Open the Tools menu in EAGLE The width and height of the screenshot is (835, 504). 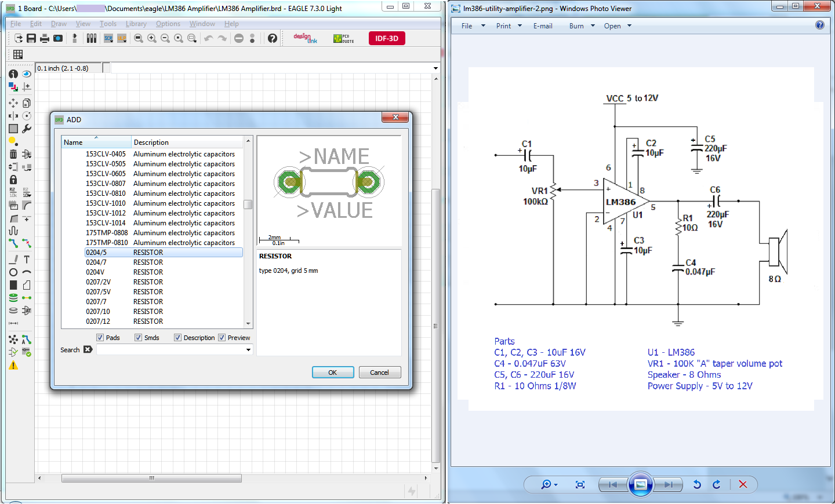tap(108, 24)
